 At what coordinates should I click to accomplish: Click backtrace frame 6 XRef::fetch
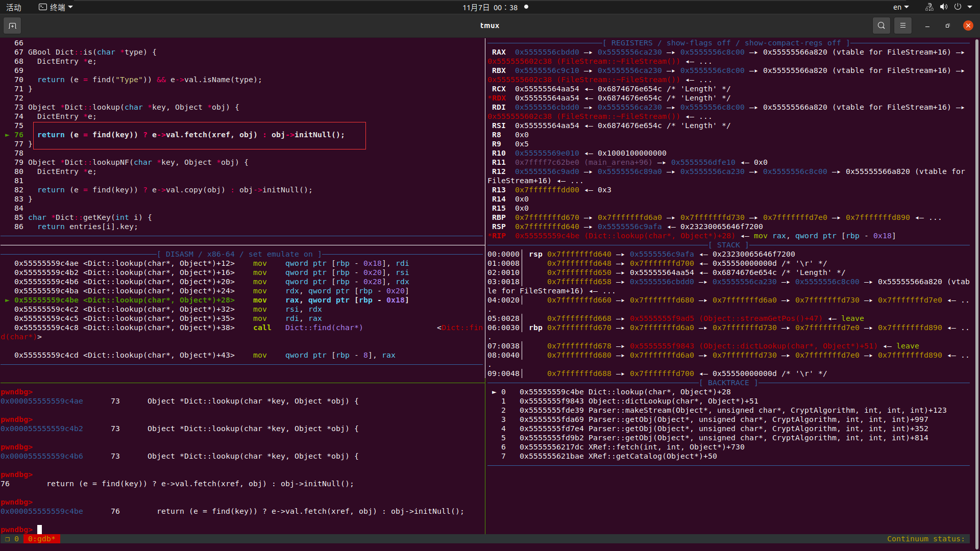click(623, 447)
